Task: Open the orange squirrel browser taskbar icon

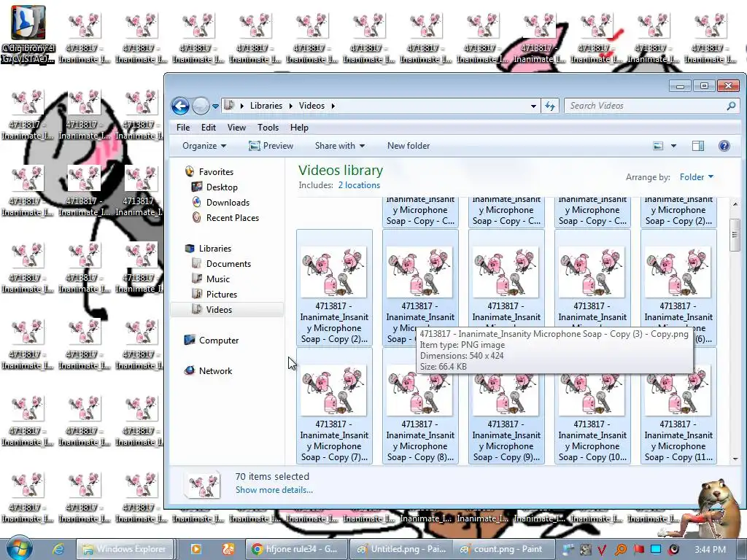Action: pyautogui.click(x=228, y=549)
